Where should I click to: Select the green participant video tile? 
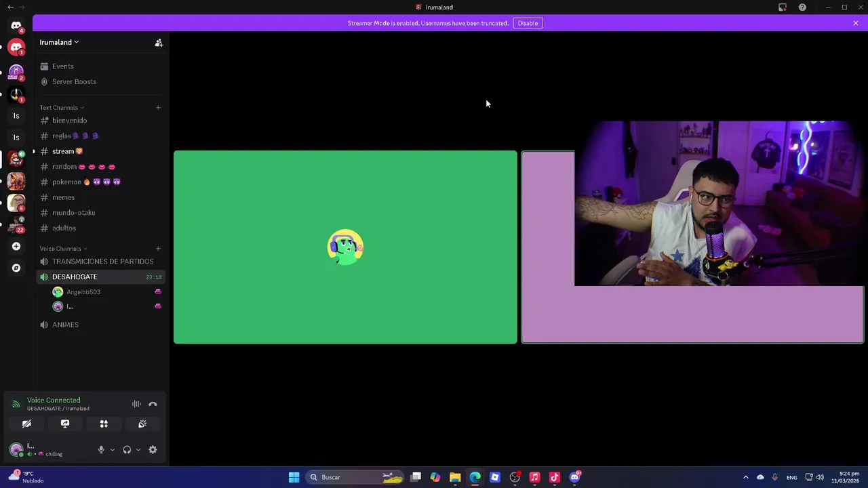(x=345, y=247)
